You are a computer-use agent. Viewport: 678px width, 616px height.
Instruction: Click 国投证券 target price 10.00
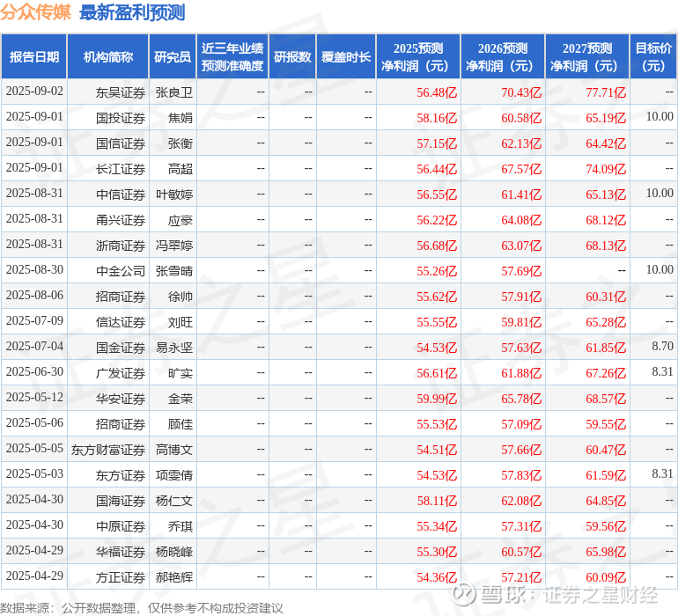(660, 116)
